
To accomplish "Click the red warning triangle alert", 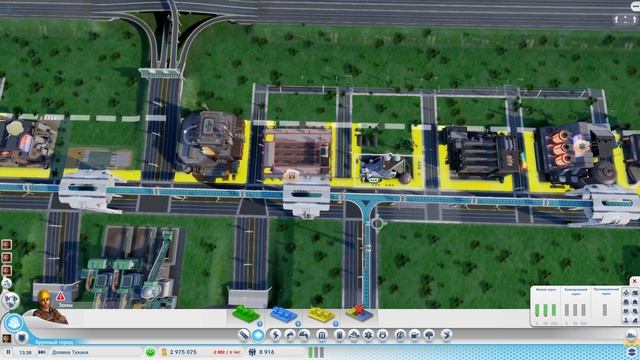I will click(x=60, y=296).
